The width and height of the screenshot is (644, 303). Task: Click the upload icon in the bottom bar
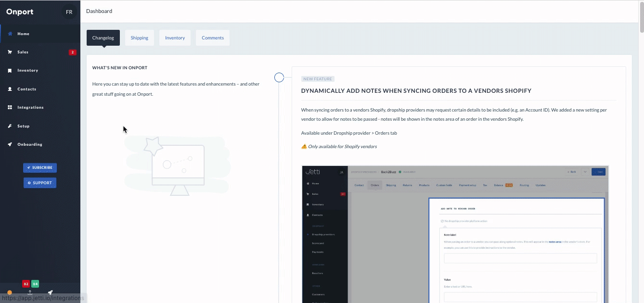pyautogui.click(x=30, y=292)
